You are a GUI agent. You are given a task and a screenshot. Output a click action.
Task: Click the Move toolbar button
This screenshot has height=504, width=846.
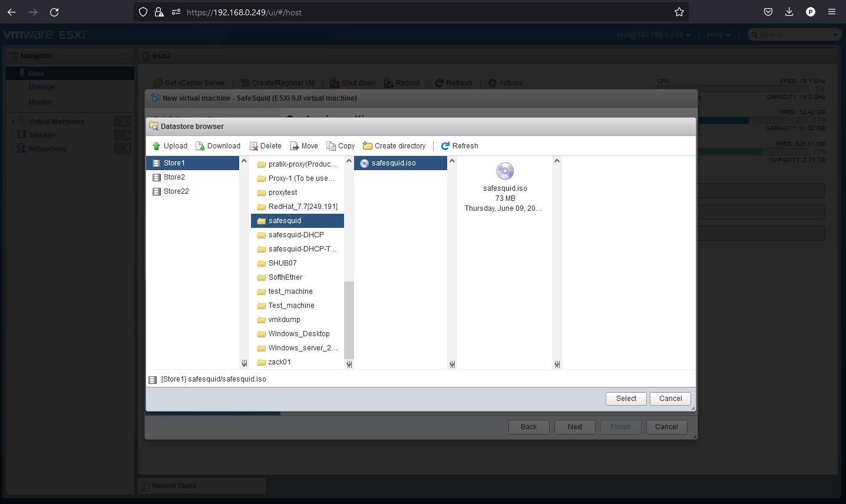(303, 146)
